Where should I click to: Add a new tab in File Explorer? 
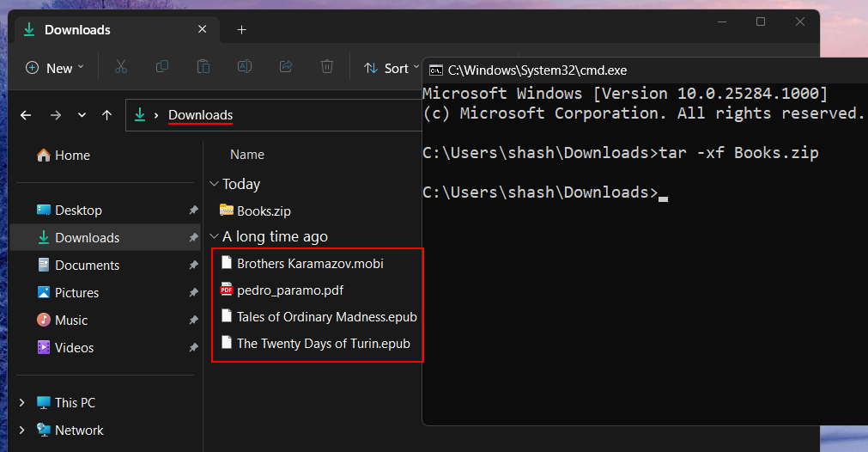coord(241,30)
